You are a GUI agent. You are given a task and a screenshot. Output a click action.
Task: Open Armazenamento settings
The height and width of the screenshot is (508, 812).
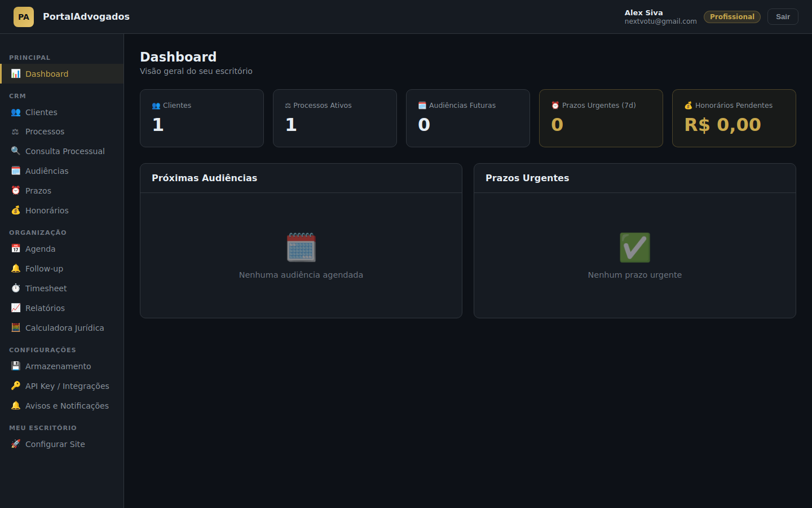coord(58,366)
